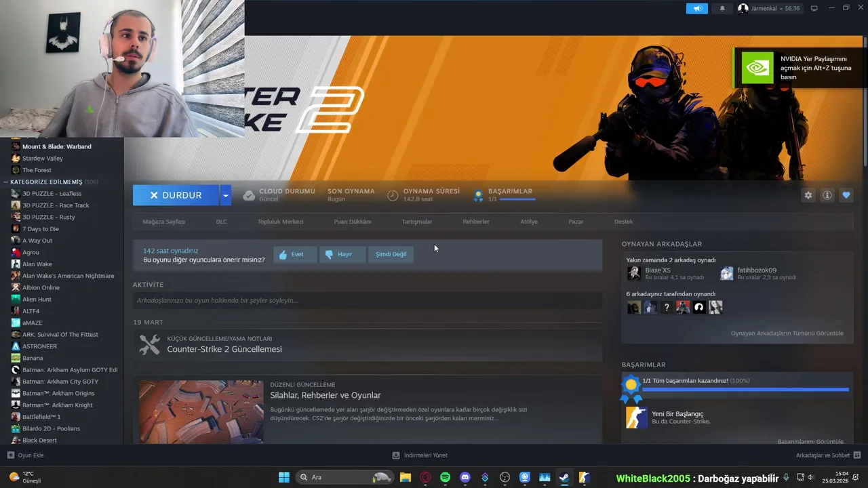Click the Başarımlar 1/1 progress bar
The height and width of the screenshot is (488, 868).
click(x=517, y=199)
